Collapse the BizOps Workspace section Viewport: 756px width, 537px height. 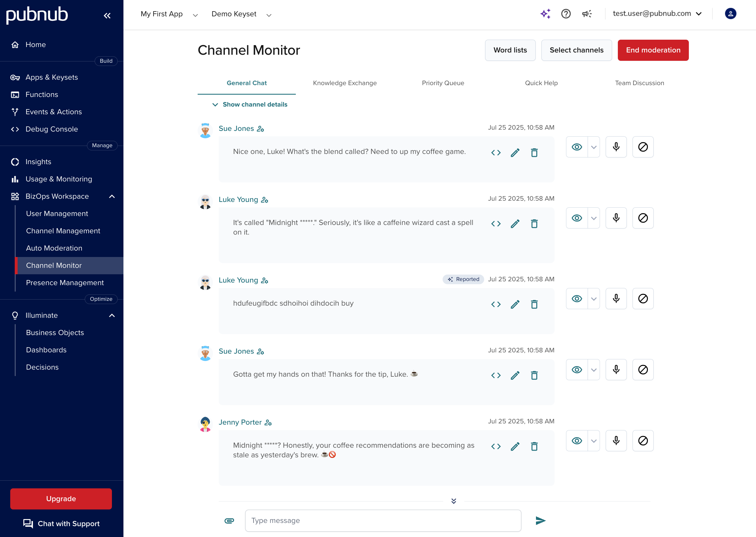tap(112, 196)
